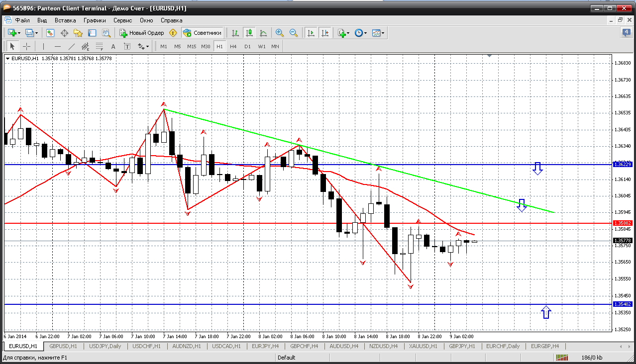The width and height of the screenshot is (636, 364).
Task: Toggle the Советники expert advisors button
Action: pyautogui.click(x=202, y=33)
